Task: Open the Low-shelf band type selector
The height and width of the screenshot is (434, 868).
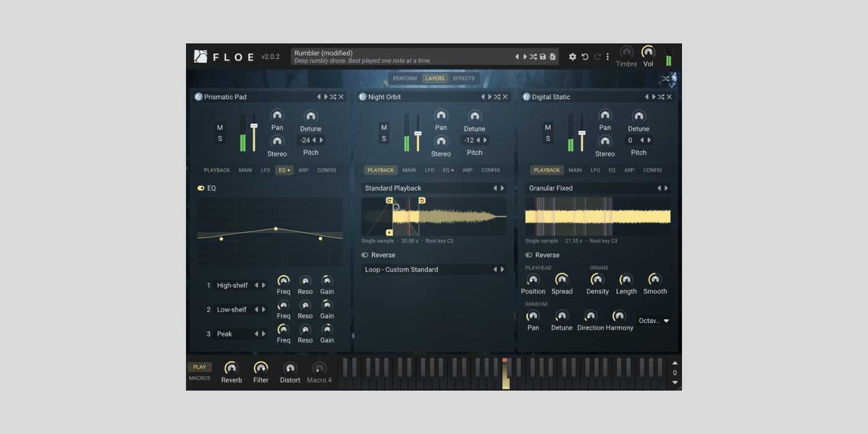Action: point(241,309)
